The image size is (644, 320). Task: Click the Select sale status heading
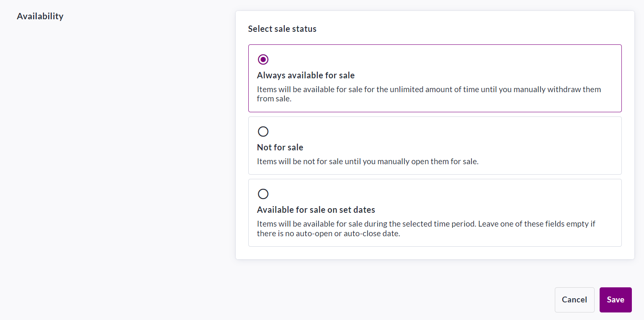coord(282,29)
